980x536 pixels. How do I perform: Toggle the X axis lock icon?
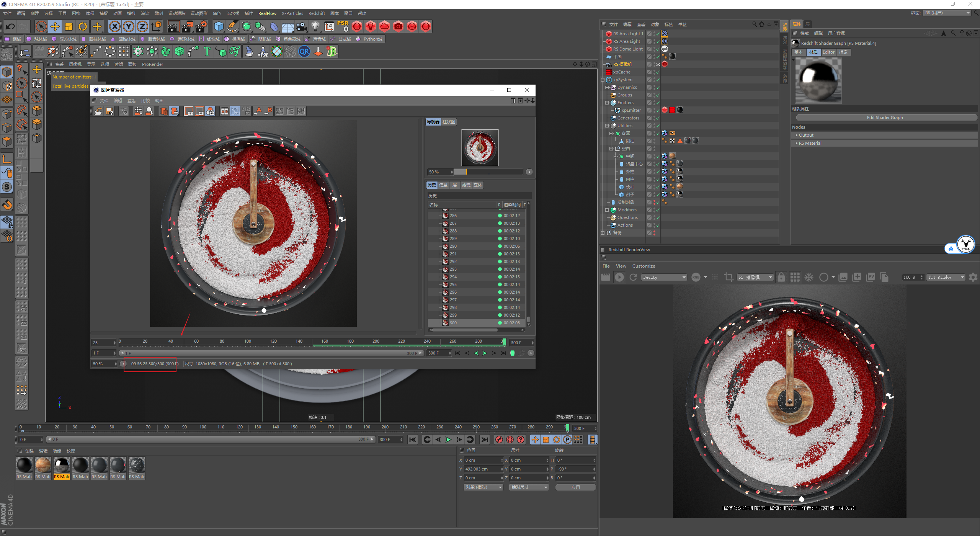[114, 26]
